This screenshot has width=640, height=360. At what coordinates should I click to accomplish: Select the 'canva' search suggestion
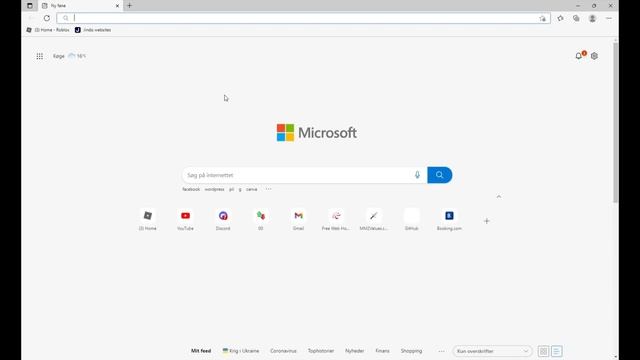[251, 189]
